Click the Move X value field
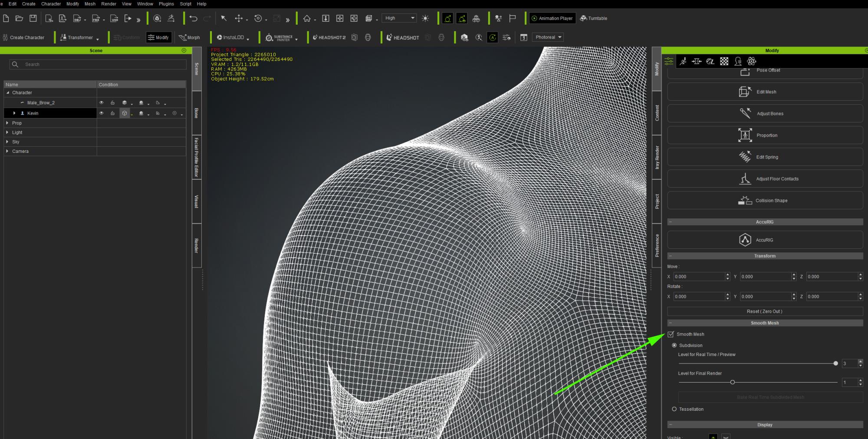This screenshot has height=439, width=868. [x=699, y=277]
